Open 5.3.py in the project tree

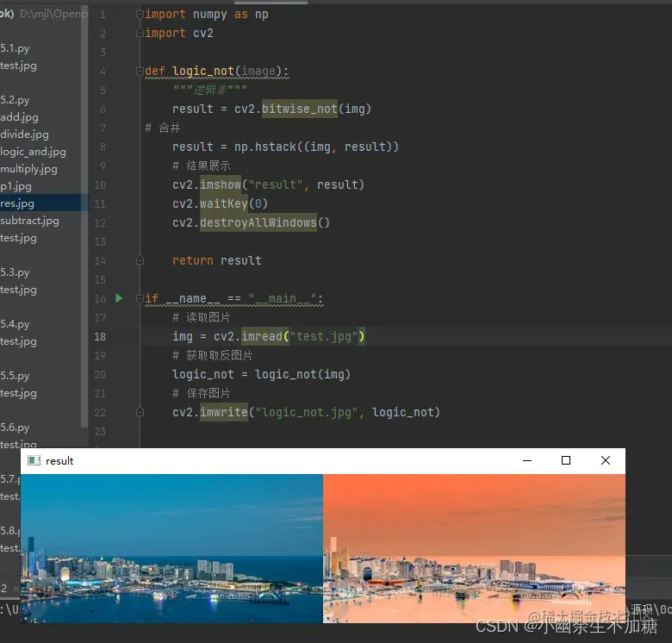click(15, 272)
